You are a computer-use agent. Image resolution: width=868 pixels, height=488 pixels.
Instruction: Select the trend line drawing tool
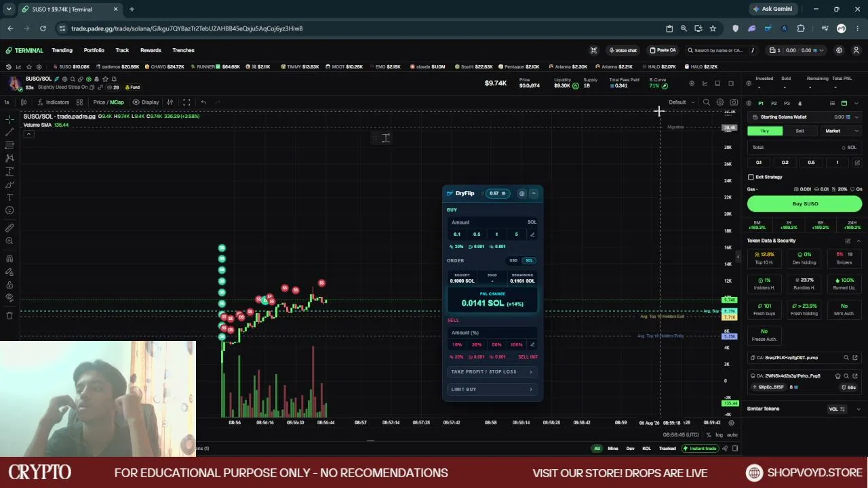pos(9,132)
